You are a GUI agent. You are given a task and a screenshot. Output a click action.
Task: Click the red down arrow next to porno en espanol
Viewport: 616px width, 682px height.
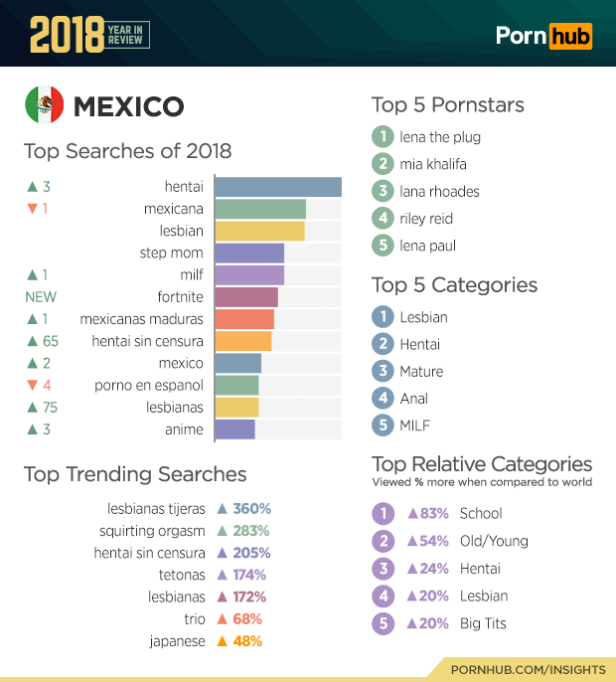(x=32, y=385)
